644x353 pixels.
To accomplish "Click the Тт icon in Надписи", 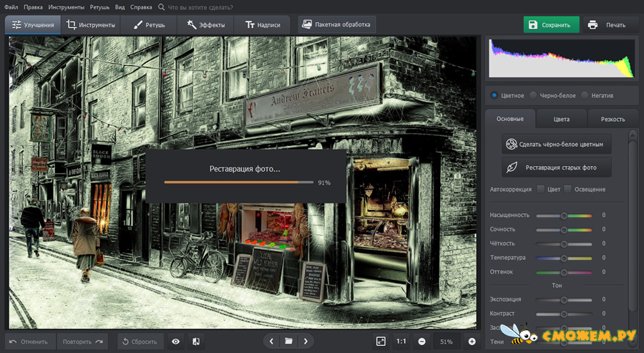I will tap(250, 24).
